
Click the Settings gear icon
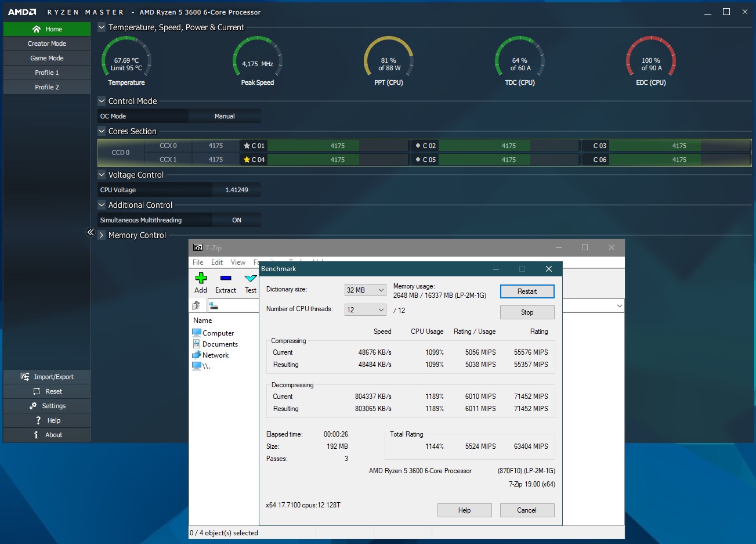pyautogui.click(x=33, y=406)
